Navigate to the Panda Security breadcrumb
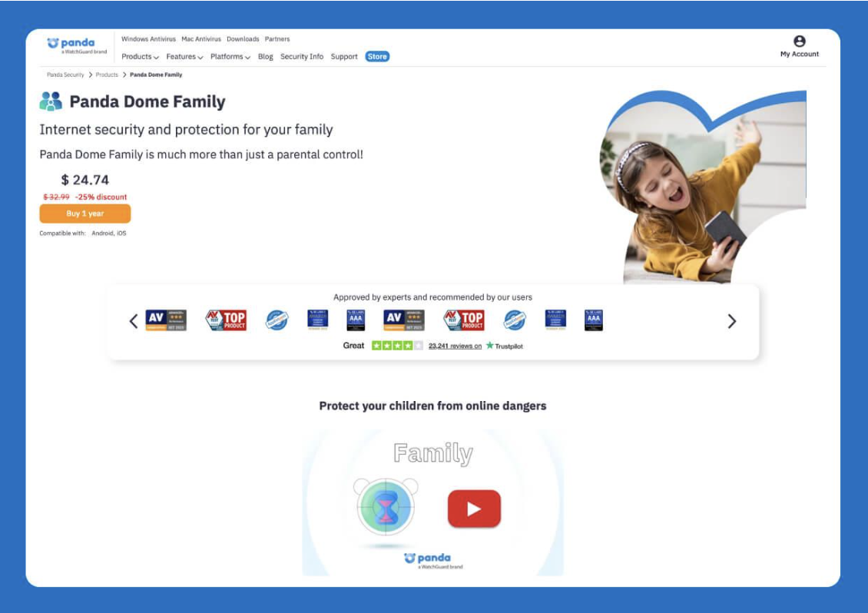The width and height of the screenshot is (868, 613). click(x=65, y=75)
